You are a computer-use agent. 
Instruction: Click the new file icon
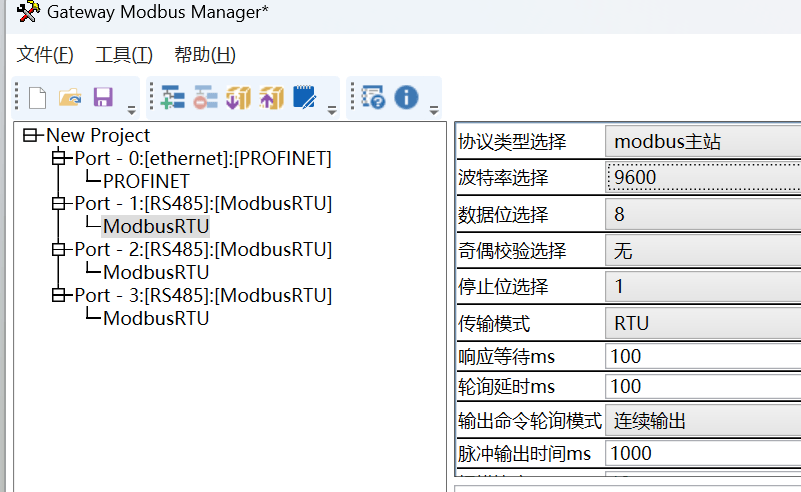pos(37,98)
